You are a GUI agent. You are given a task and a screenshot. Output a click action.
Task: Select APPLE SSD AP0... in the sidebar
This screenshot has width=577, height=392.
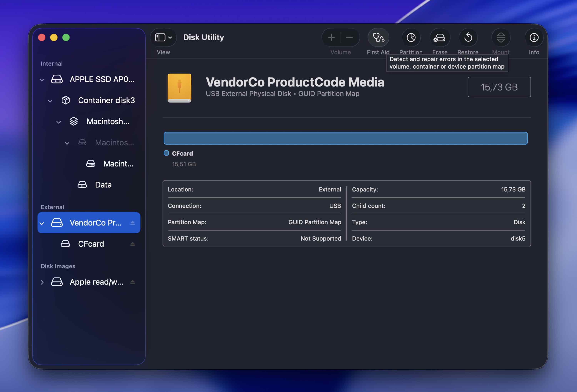[x=89, y=79]
